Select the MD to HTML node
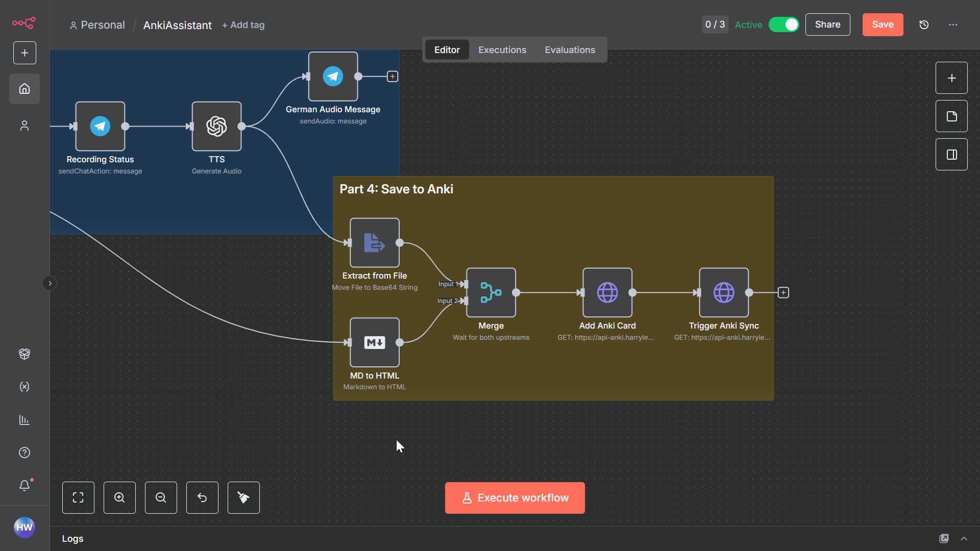 coord(374,342)
